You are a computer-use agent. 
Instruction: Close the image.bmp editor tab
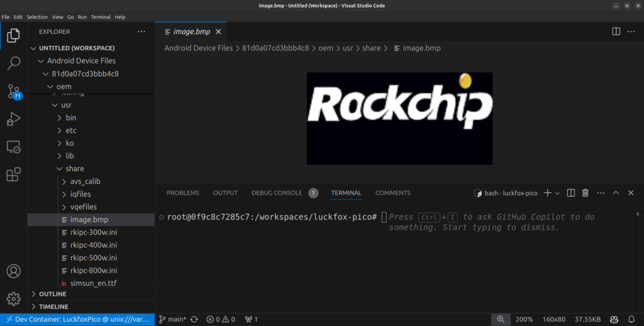[218, 31]
